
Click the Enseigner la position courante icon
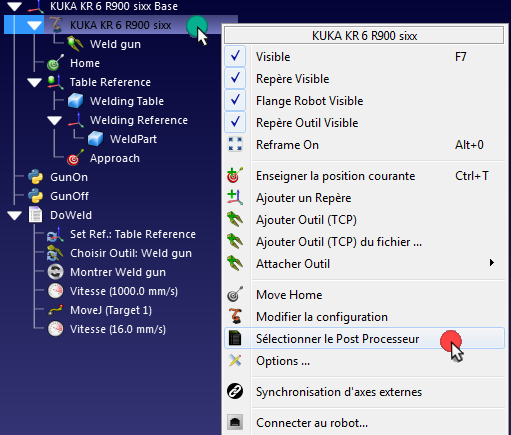[235, 175]
